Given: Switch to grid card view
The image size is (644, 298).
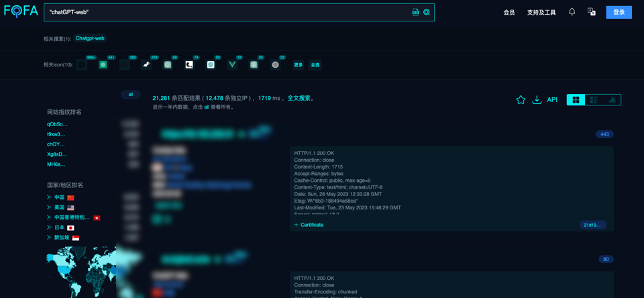Looking at the screenshot, I should (x=576, y=100).
